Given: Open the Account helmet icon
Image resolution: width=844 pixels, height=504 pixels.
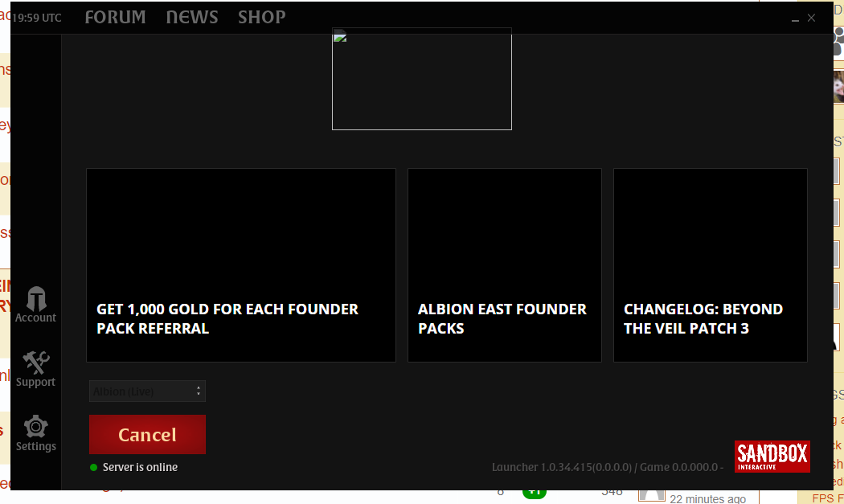Looking at the screenshot, I should pos(36,299).
